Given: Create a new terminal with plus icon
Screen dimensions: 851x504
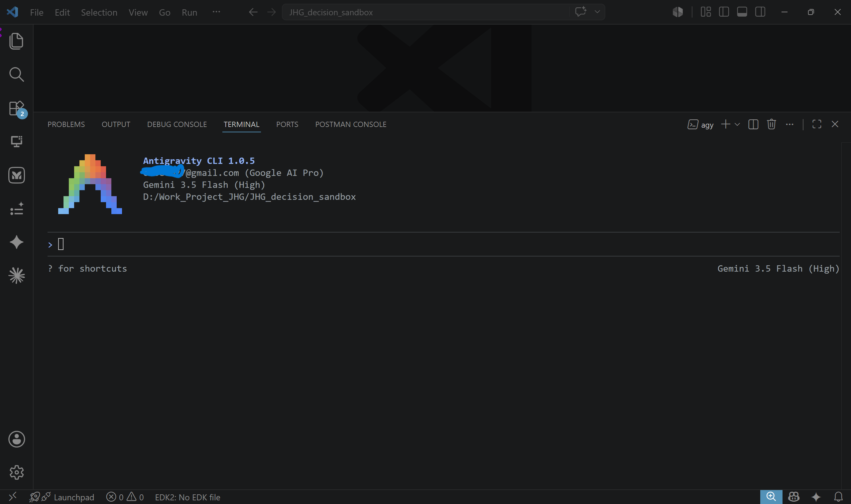Looking at the screenshot, I should 725,124.
